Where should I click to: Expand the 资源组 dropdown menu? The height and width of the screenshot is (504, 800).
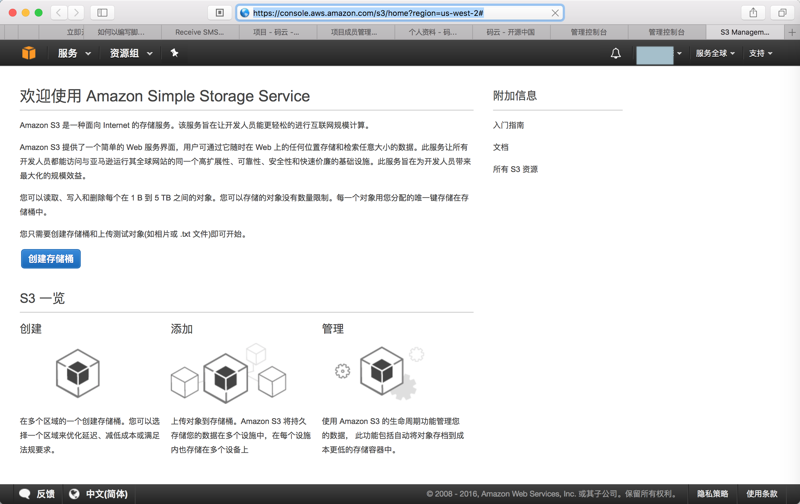tap(131, 53)
